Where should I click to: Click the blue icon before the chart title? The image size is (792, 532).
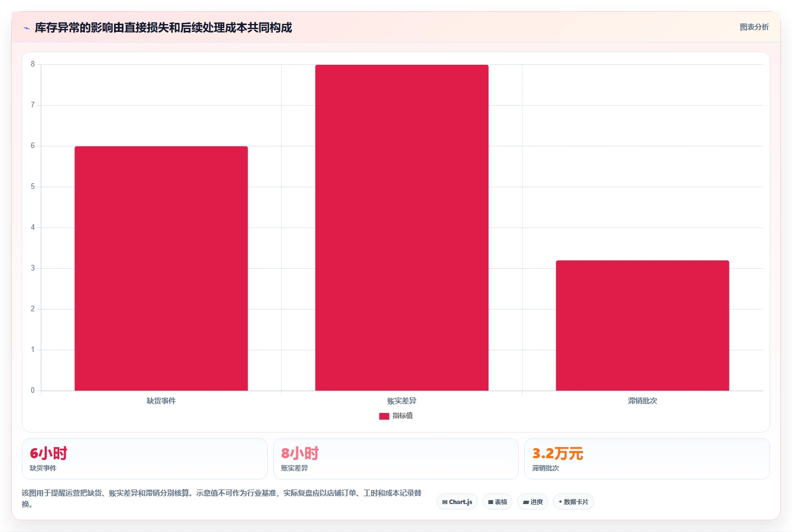(x=26, y=28)
